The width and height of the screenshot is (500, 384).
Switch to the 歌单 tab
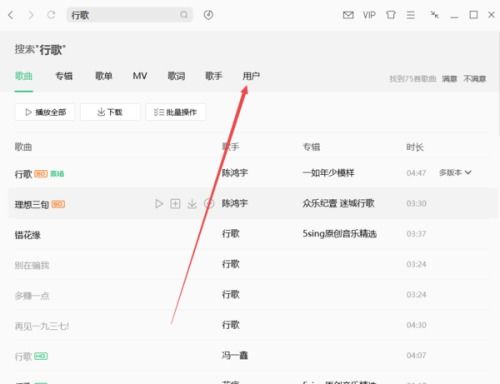(104, 76)
